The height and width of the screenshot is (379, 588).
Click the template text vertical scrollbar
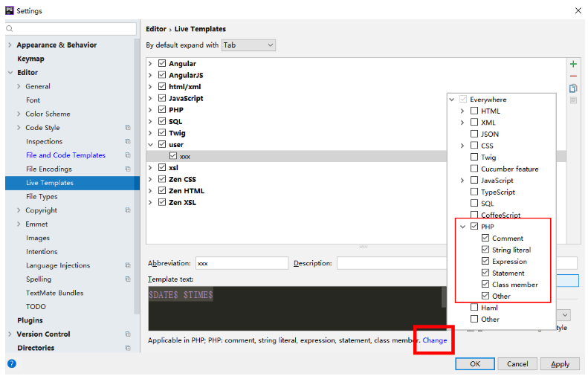tap(444, 297)
